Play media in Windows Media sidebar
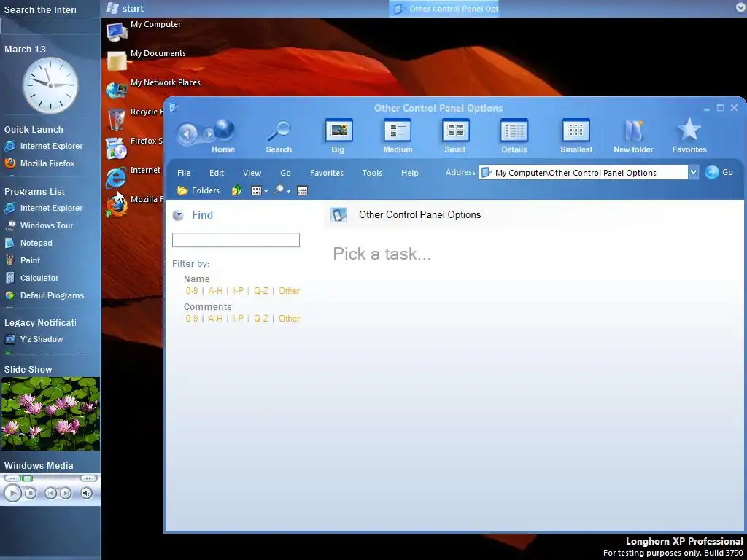The height and width of the screenshot is (560, 747). pos(13,493)
